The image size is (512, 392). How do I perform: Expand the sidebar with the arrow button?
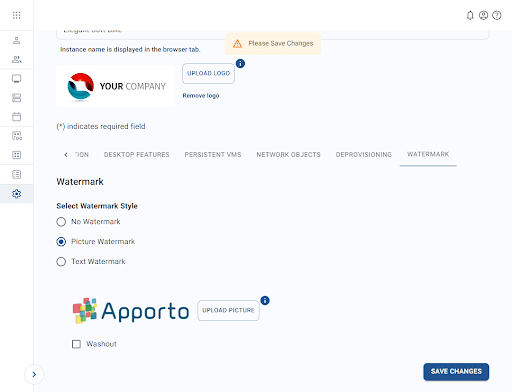point(34,374)
